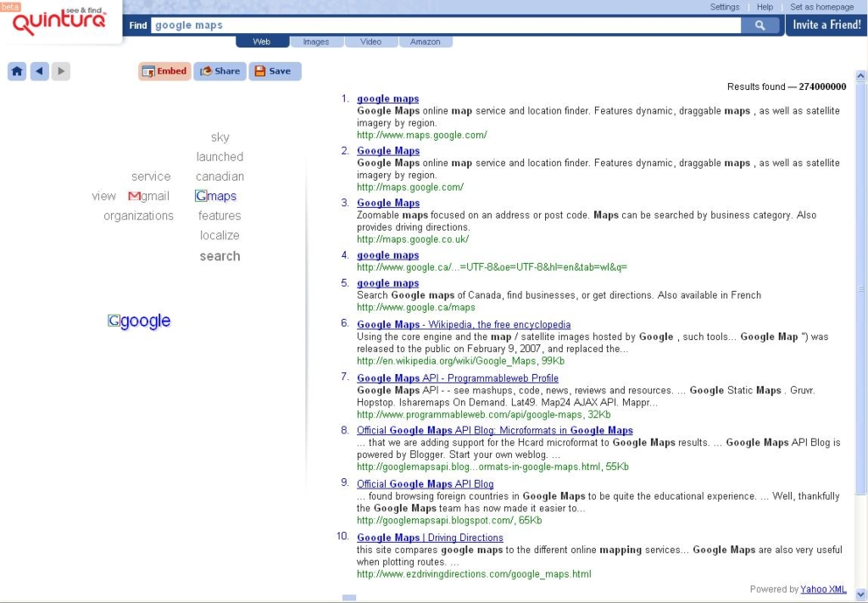
Task: Go back with the left arrow button
Action: (x=39, y=71)
